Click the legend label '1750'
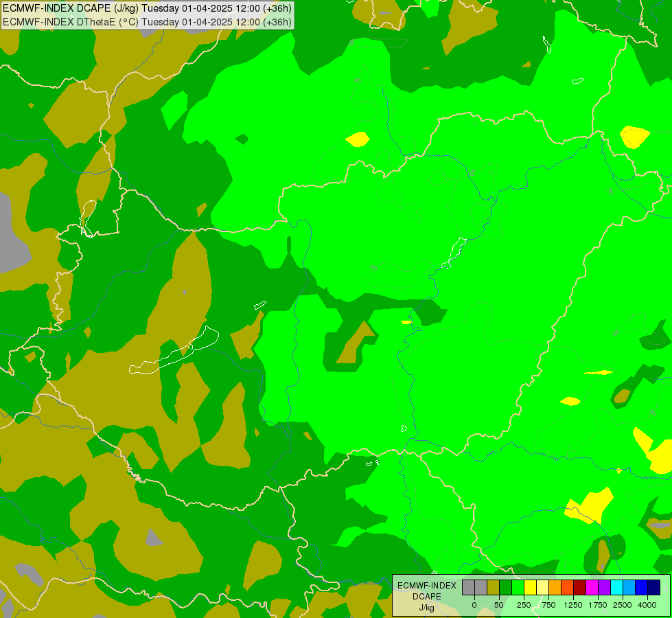Screen dimensions: 672x618 (598, 605)
